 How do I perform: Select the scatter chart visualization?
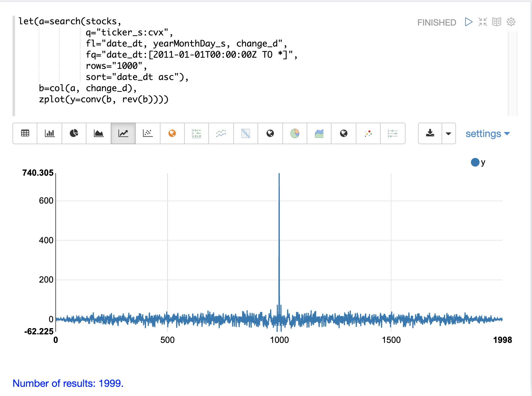point(148,133)
